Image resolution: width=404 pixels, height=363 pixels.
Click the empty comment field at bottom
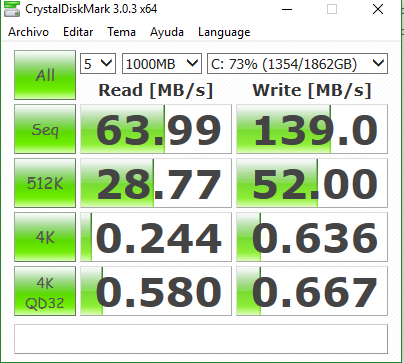(201, 339)
